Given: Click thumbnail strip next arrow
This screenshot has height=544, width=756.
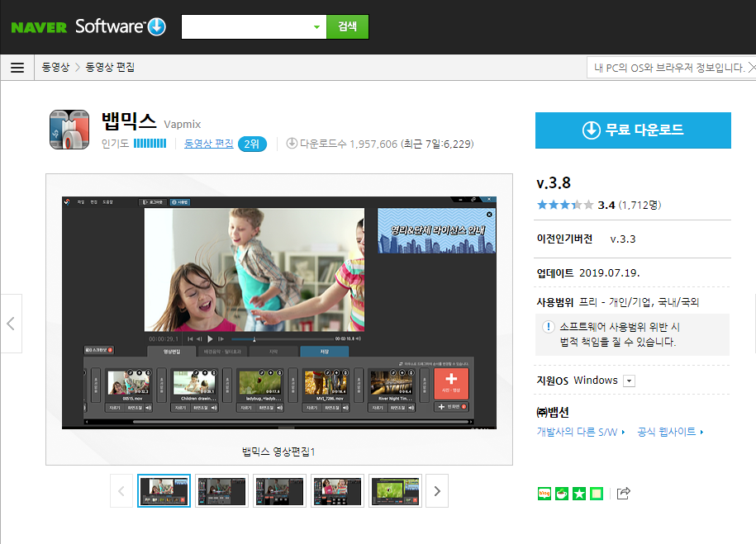Looking at the screenshot, I should (x=437, y=491).
